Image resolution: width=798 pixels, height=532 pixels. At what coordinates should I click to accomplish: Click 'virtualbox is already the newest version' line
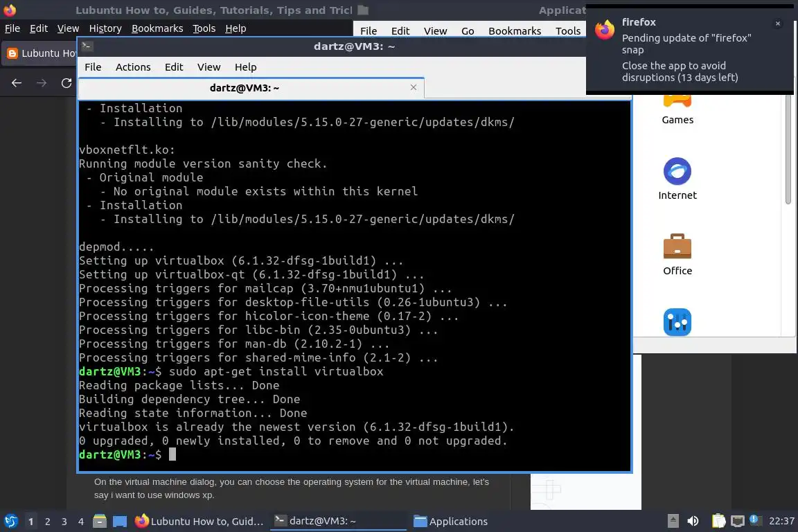tap(296, 427)
